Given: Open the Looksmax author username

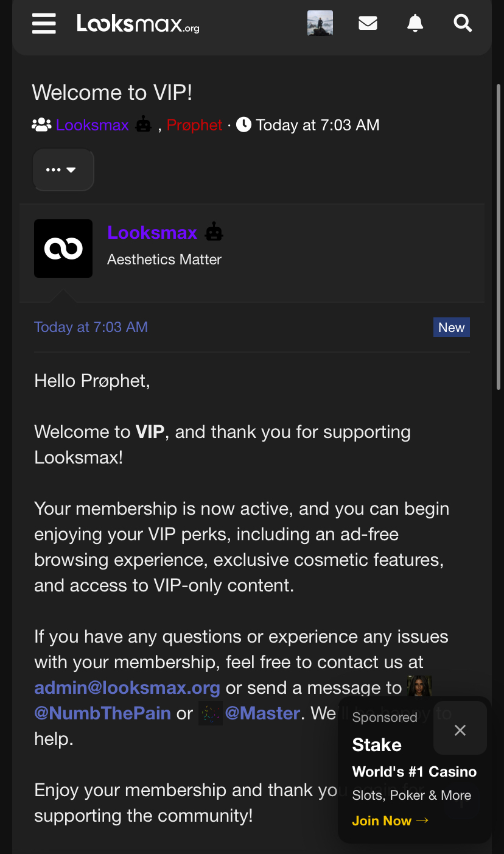Looking at the screenshot, I should [x=152, y=232].
